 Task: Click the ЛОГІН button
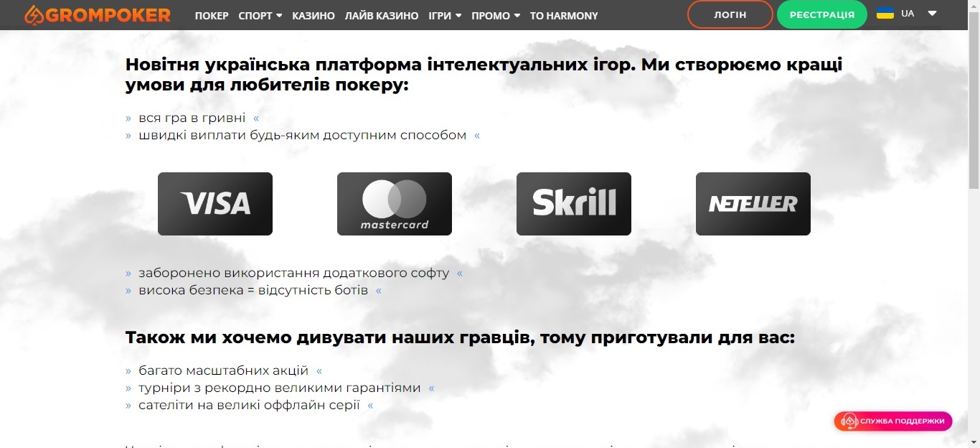(x=730, y=14)
